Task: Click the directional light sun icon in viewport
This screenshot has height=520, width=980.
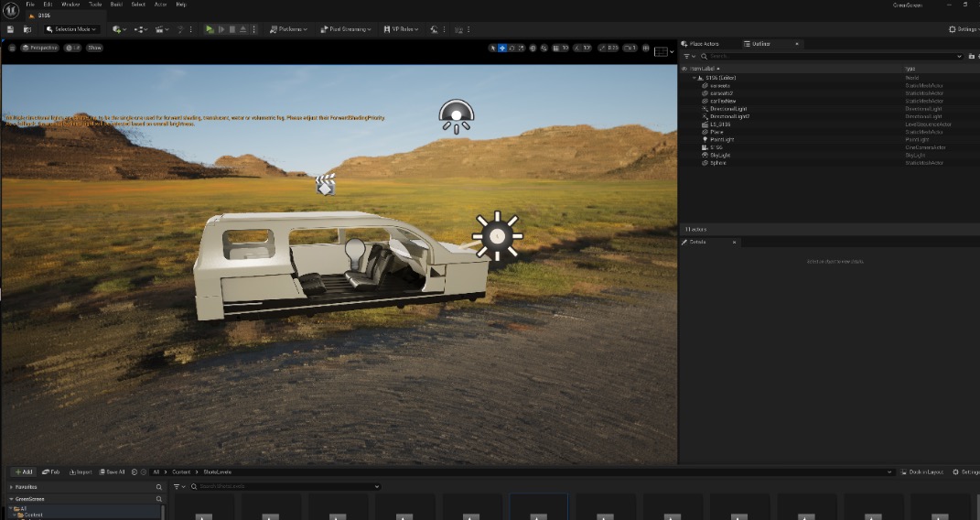Action: [x=497, y=235]
